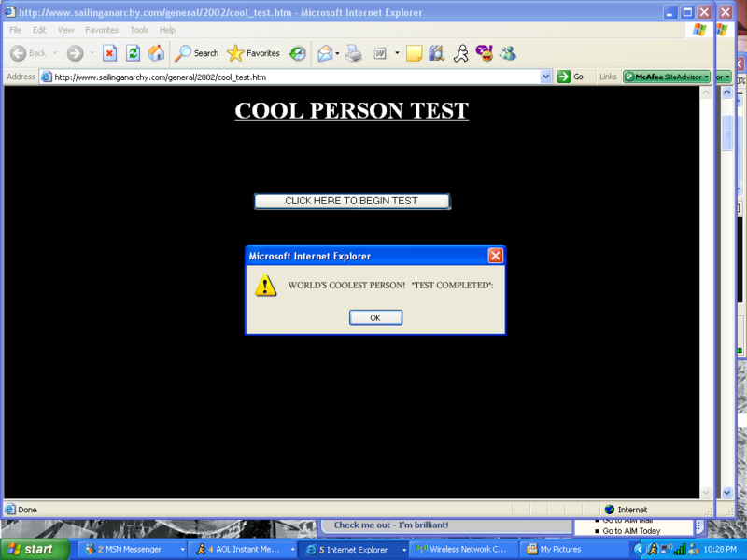Open My Pictures from the taskbar
Screen dimensions: 747x560
[560, 549]
